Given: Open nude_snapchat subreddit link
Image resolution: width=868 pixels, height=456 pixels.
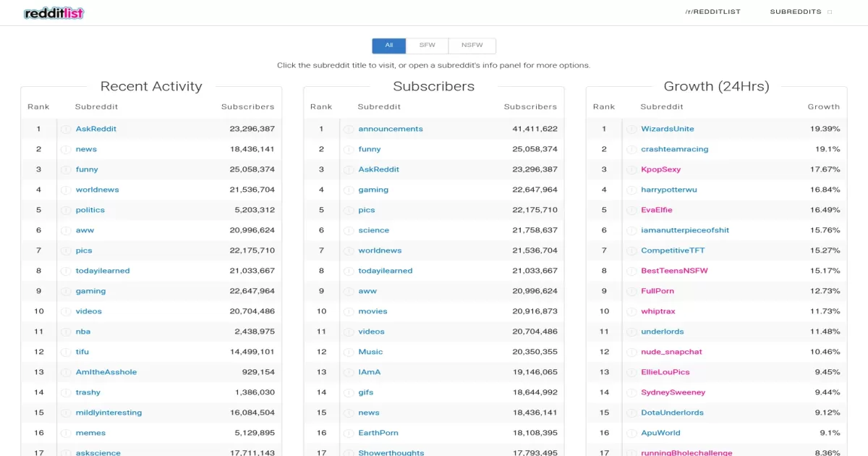Looking at the screenshot, I should pyautogui.click(x=671, y=352).
